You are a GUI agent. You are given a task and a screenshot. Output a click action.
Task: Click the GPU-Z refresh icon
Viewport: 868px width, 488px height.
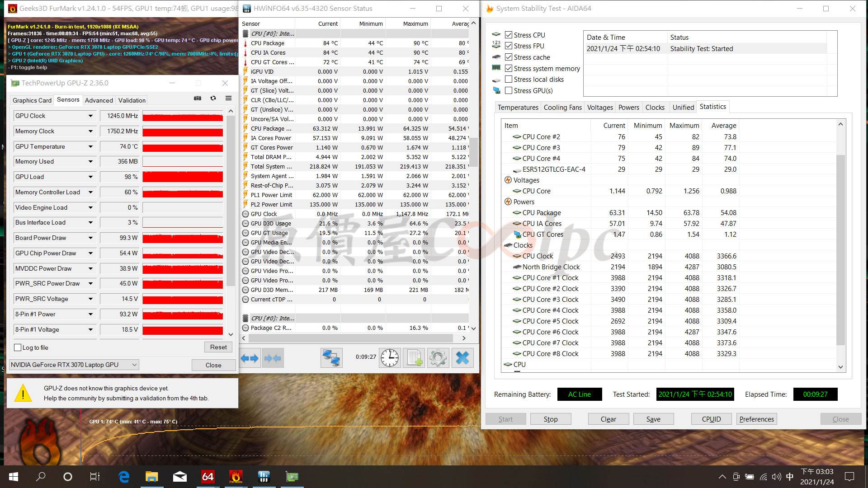213,98
